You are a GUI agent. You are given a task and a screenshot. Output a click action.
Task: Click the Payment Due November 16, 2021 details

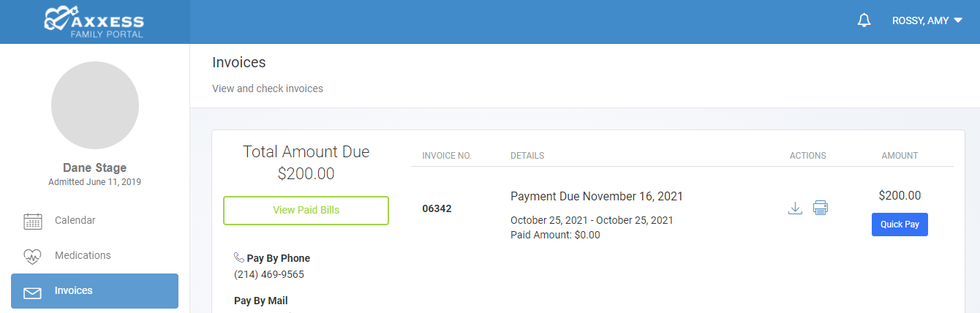[597, 196]
